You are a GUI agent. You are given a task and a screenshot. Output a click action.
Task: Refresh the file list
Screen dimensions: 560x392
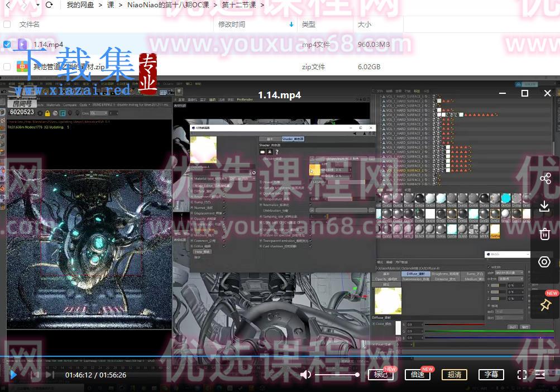coord(49,5)
